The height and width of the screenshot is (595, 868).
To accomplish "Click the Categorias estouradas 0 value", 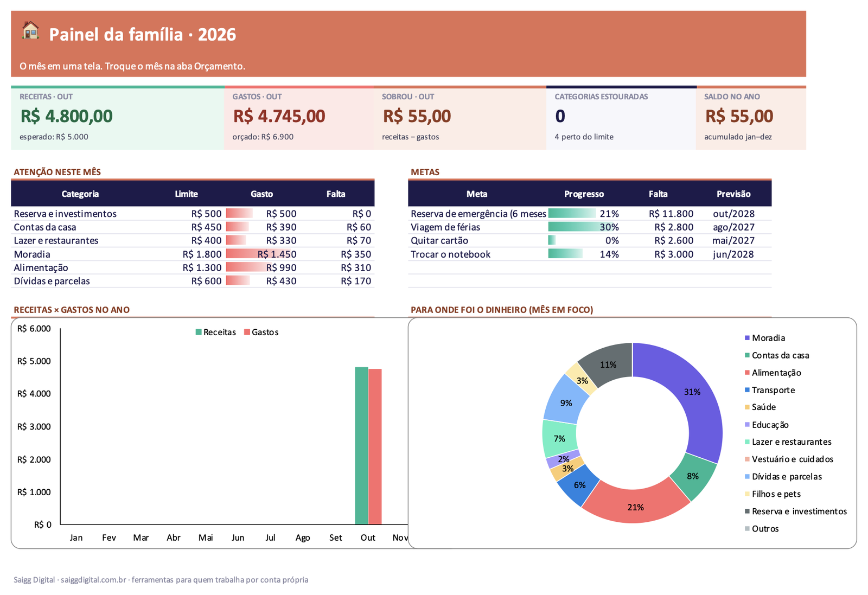I will (560, 116).
